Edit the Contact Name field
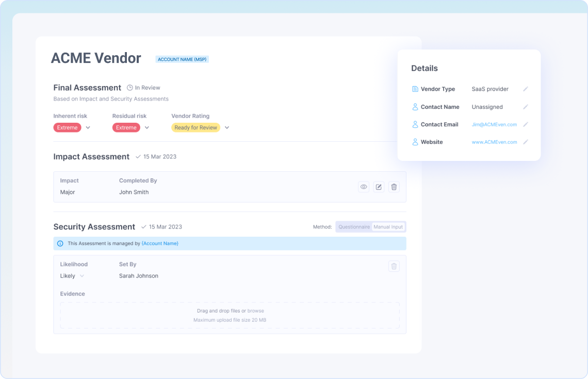 point(526,107)
